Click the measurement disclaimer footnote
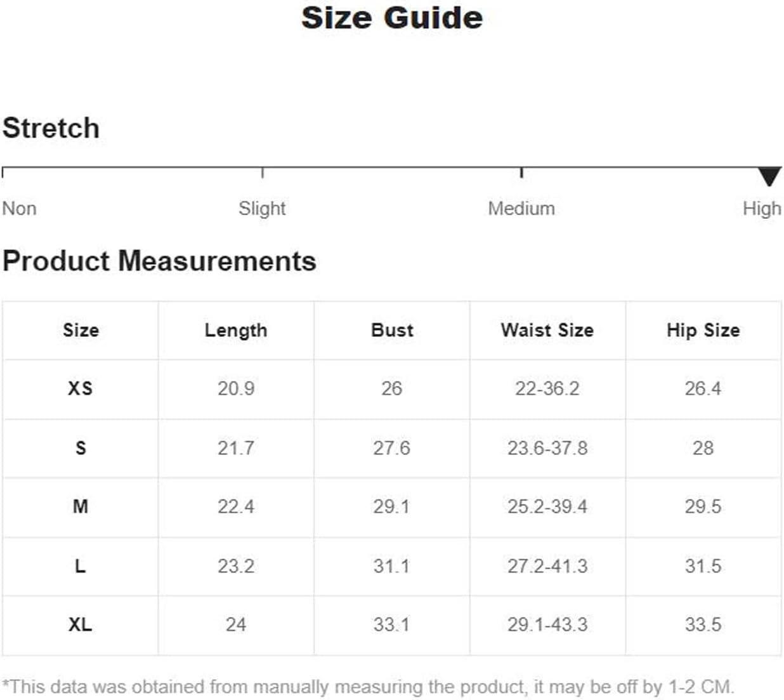Viewport: 784px width, 700px height. tap(368, 687)
